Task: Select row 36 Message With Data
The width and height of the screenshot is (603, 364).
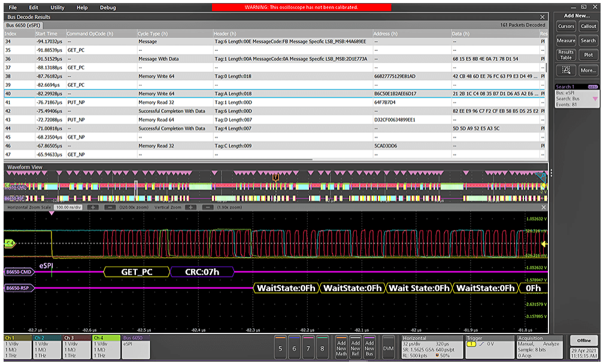Action: [275, 59]
